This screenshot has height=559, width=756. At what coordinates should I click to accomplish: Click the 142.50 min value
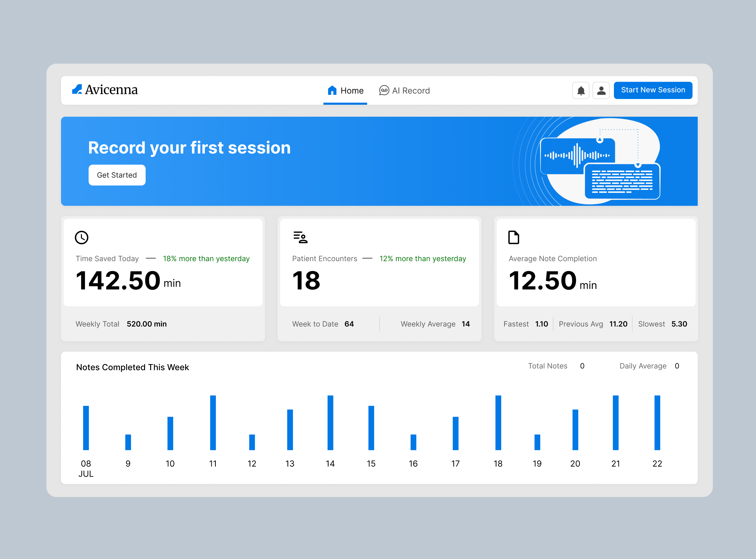pyautogui.click(x=128, y=280)
